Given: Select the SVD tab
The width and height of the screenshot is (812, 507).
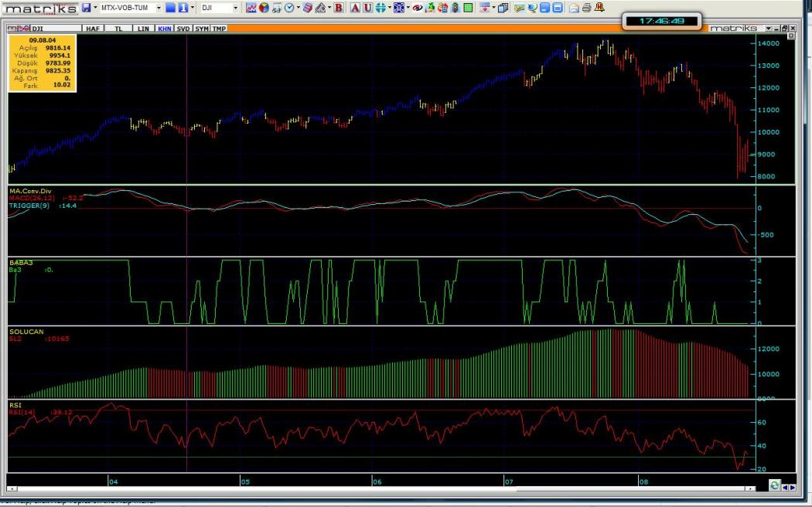Looking at the screenshot, I should tap(183, 29).
